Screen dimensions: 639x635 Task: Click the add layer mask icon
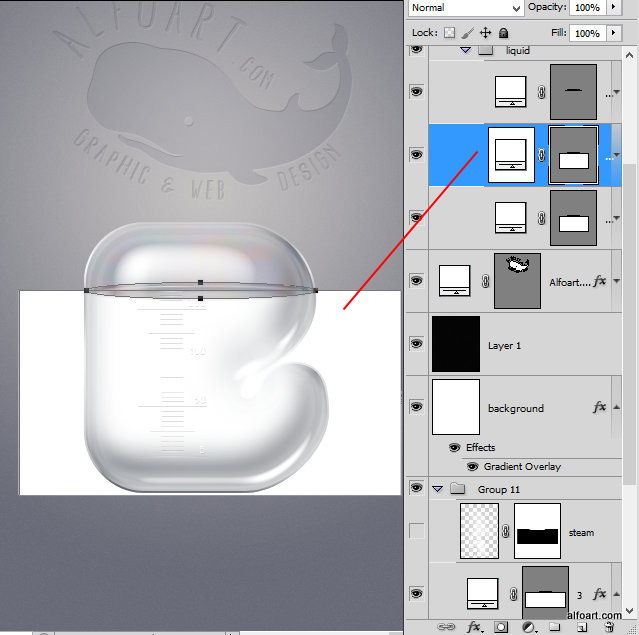point(502,627)
